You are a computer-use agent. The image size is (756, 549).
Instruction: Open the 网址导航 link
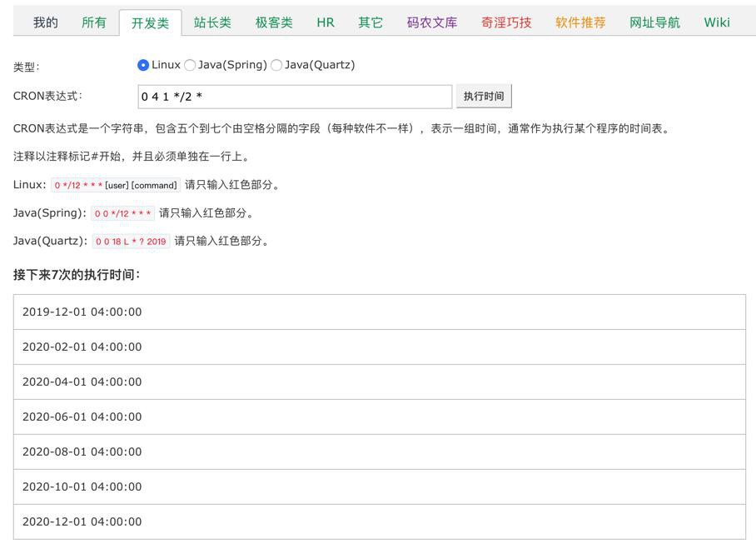tap(654, 22)
